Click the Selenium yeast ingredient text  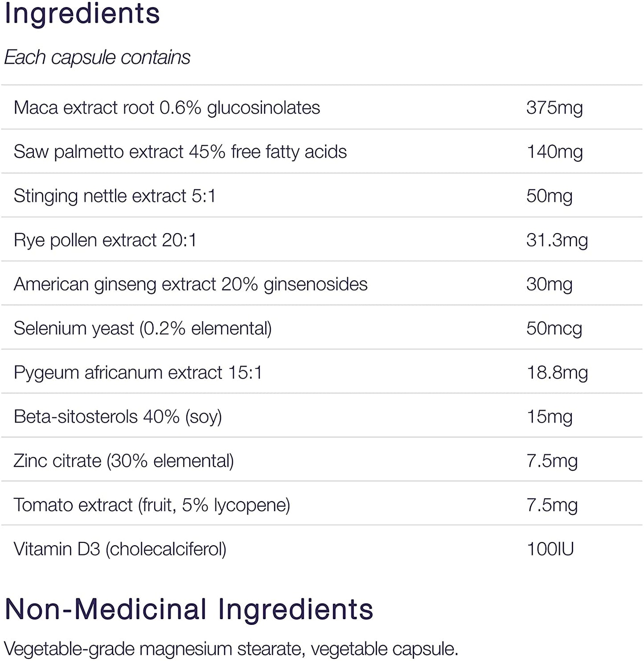point(143,328)
